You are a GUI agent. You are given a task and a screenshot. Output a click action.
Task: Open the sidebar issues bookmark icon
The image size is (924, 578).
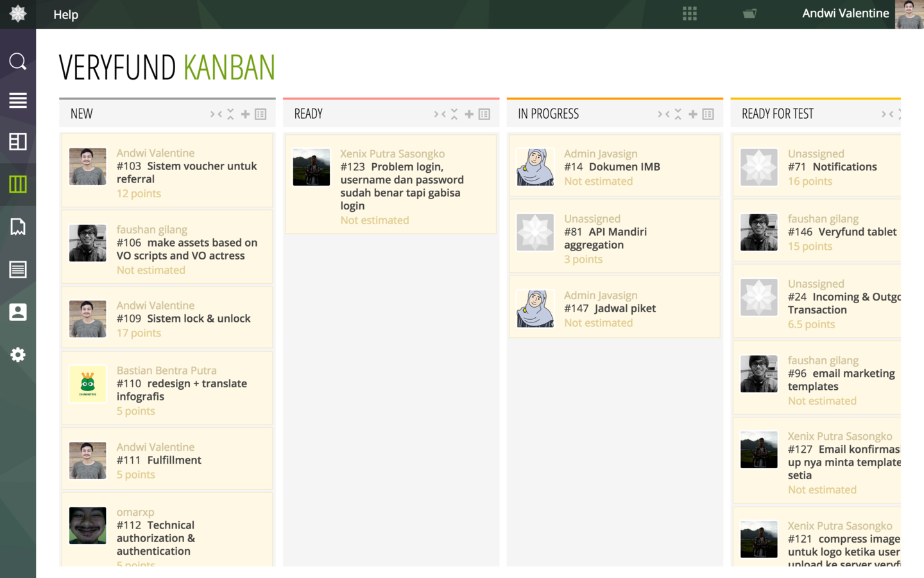coord(18,227)
